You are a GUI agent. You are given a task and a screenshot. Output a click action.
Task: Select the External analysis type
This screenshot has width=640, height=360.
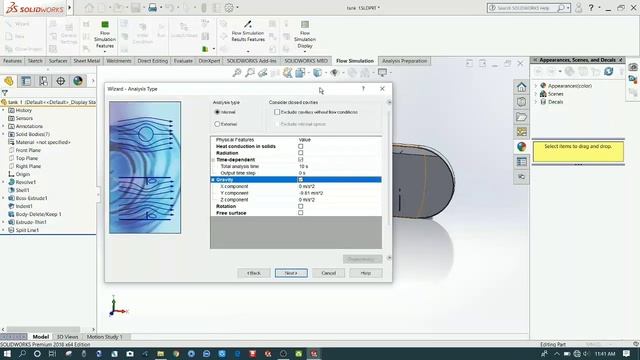[217, 124]
